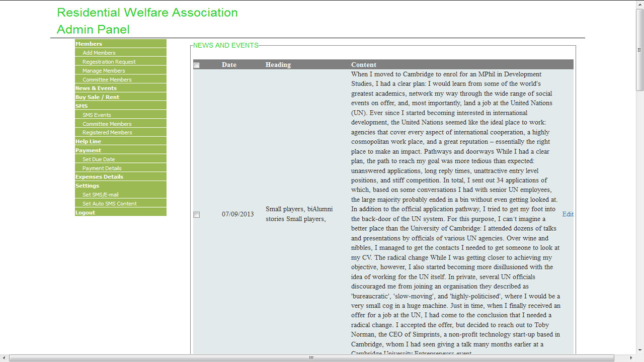Image resolution: width=644 pixels, height=362 pixels.
Task: Click the NEWS AND EVENTS legend
Action: [226, 45]
